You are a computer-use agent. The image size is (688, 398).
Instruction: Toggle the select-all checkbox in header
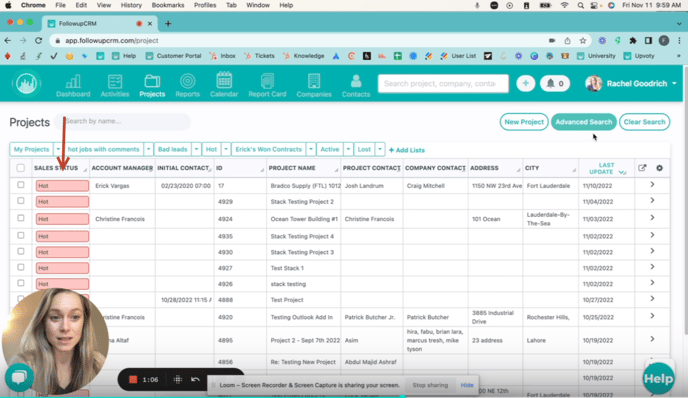tap(21, 168)
